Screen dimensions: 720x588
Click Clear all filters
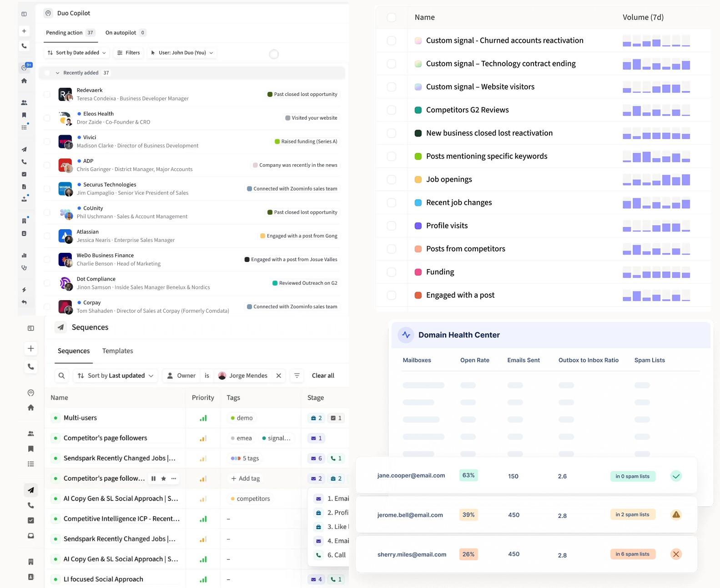[323, 376]
